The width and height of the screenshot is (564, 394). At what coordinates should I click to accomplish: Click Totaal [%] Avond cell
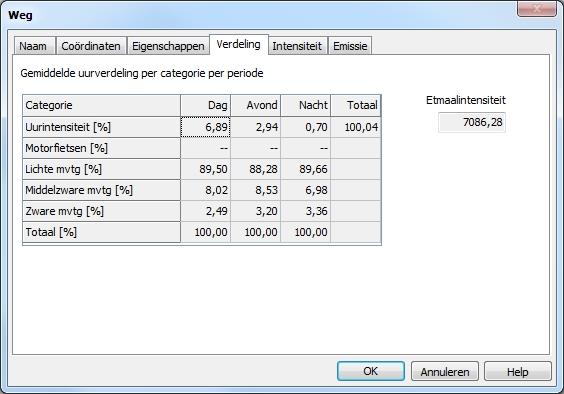coord(256,232)
